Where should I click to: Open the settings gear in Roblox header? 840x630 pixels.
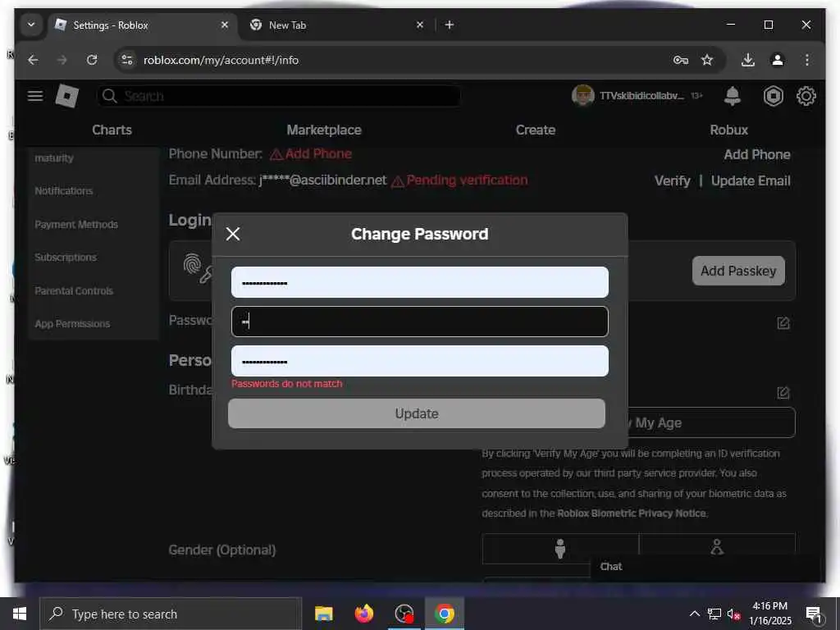(806, 96)
